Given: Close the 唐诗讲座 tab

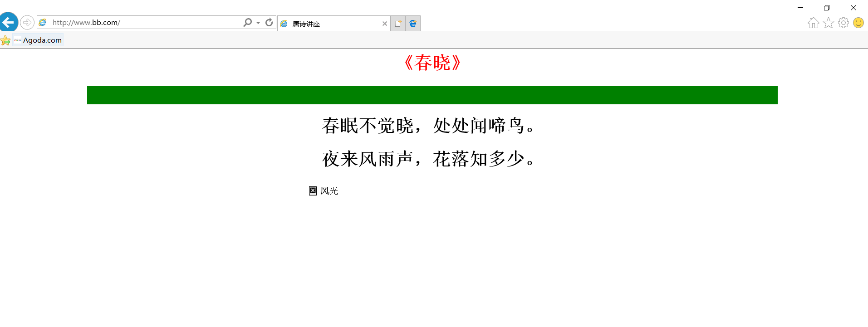Looking at the screenshot, I should (x=385, y=24).
